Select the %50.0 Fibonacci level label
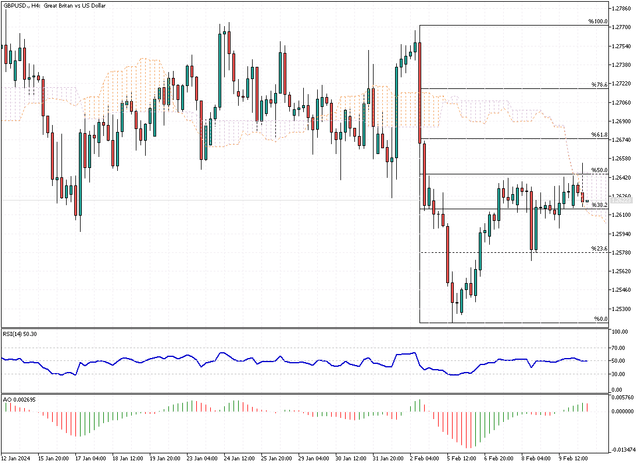 599,170
